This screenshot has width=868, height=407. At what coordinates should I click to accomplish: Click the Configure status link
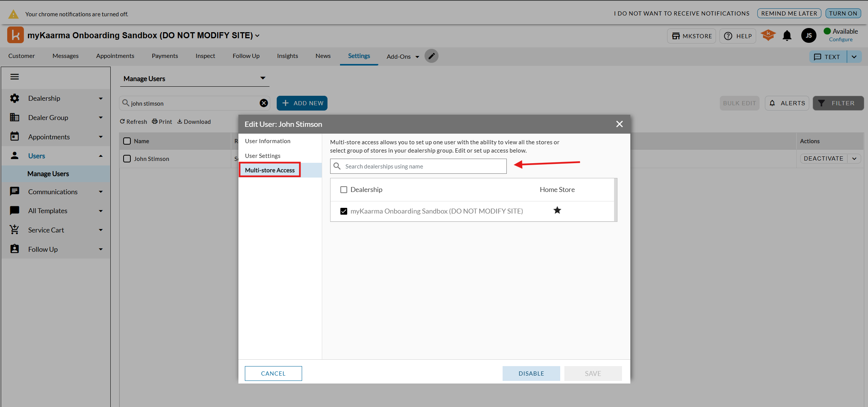pos(841,39)
